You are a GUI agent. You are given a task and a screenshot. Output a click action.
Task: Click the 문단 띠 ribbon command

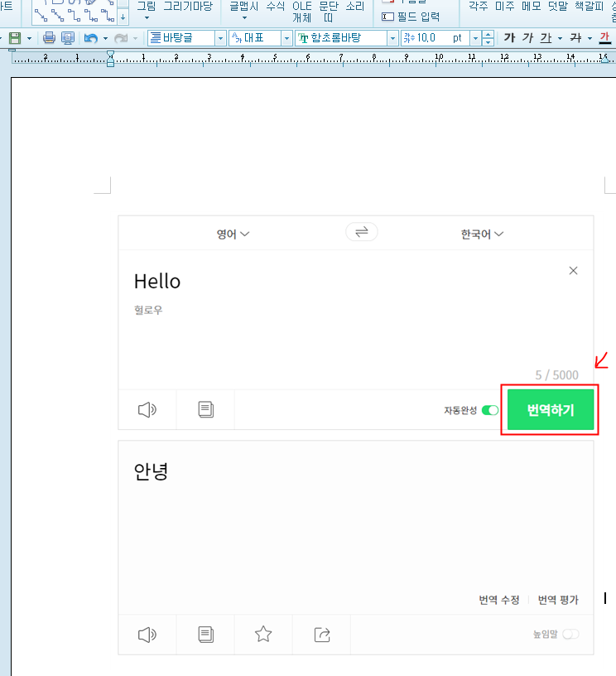point(328,12)
